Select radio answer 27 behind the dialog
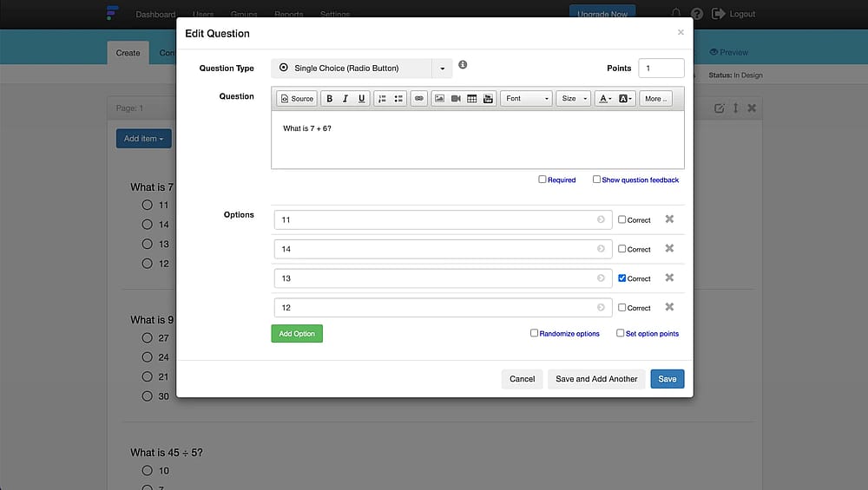The height and width of the screenshot is (490, 868). [x=148, y=338]
